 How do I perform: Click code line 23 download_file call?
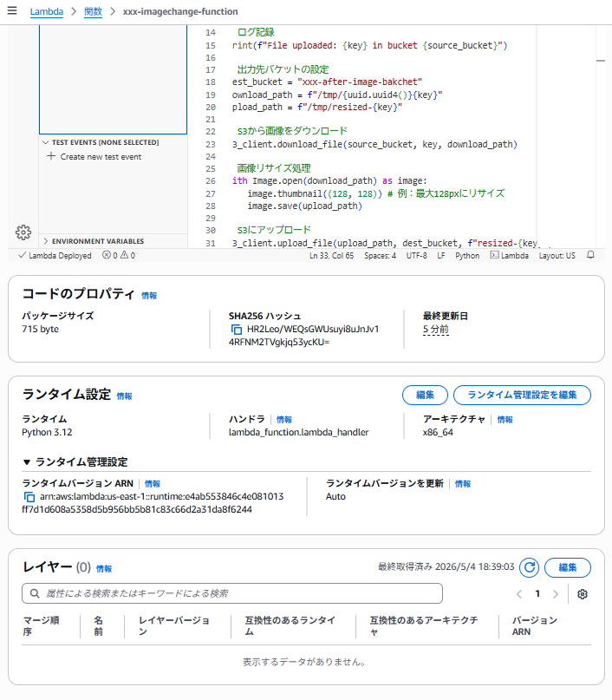coord(374,144)
